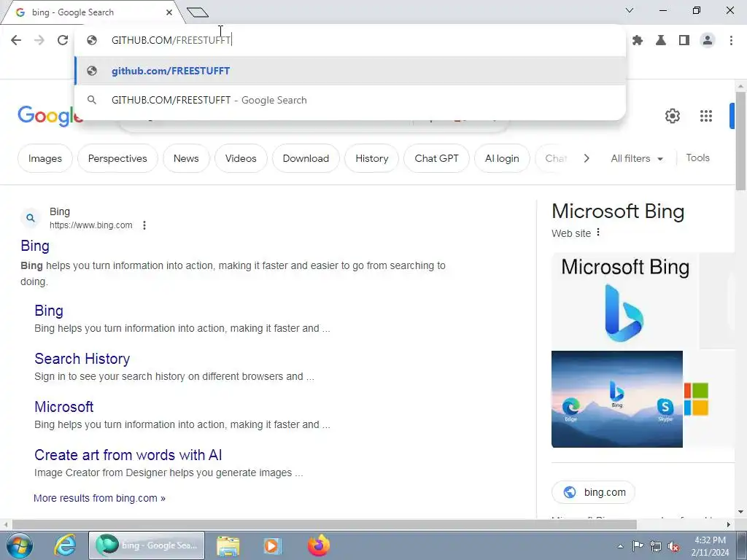Show hidden tray icons arrow
The height and width of the screenshot is (560, 747).
(620, 546)
